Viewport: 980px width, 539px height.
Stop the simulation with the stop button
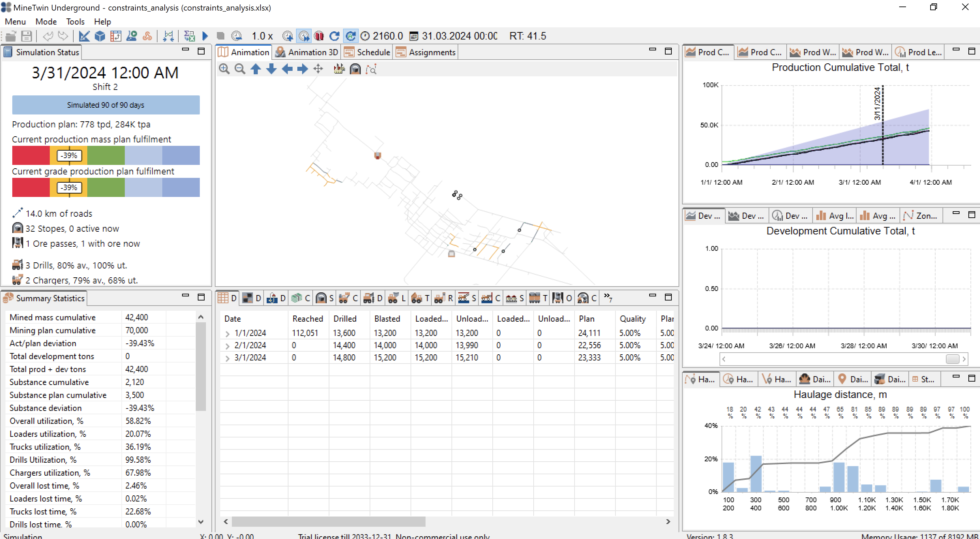coord(220,36)
